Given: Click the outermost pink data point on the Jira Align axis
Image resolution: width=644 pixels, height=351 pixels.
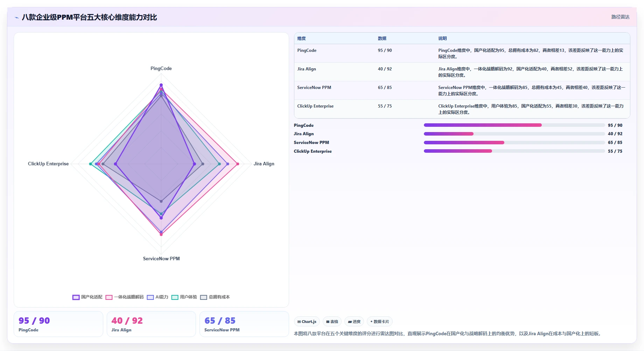Looking at the screenshot, I should tap(238, 164).
